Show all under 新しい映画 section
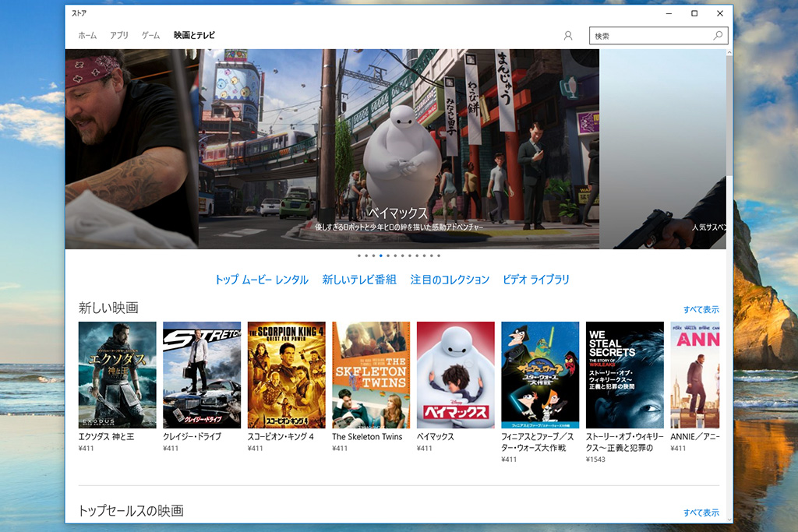 tap(701, 310)
